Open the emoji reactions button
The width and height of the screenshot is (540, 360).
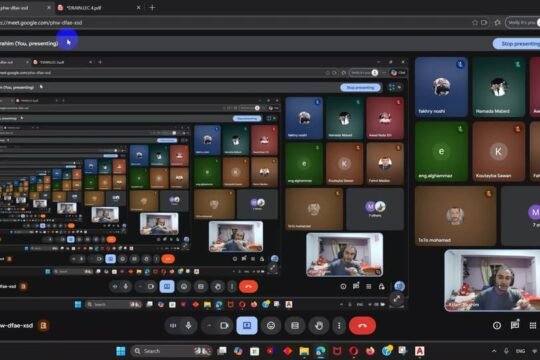271,326
